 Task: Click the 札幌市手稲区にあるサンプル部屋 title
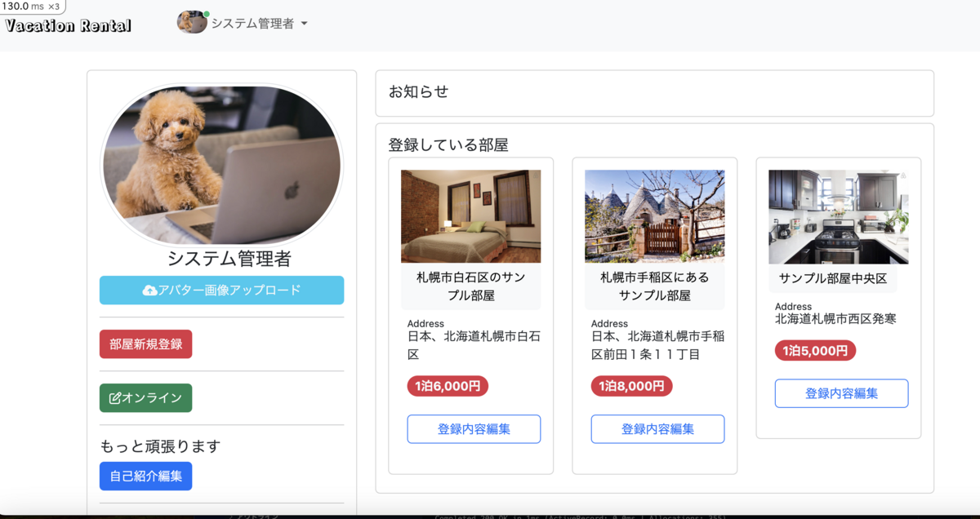pos(655,286)
